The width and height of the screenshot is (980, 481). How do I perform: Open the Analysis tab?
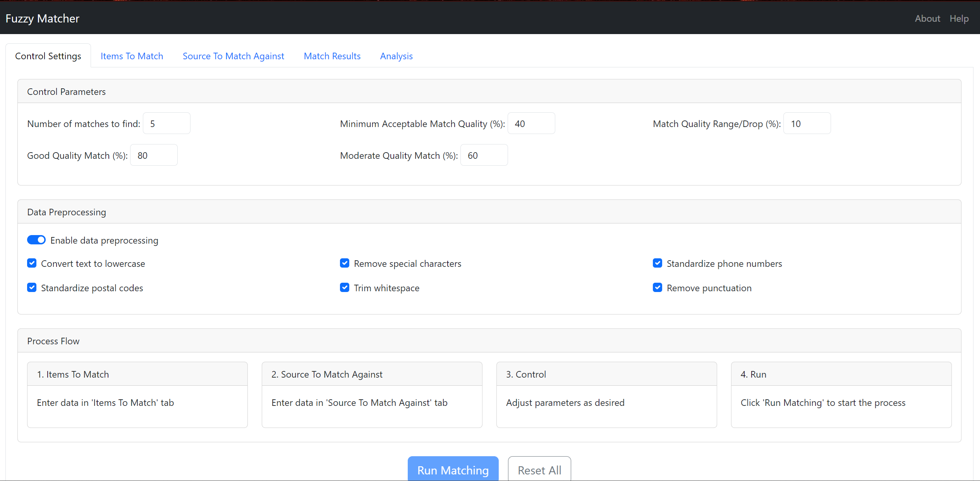(396, 56)
